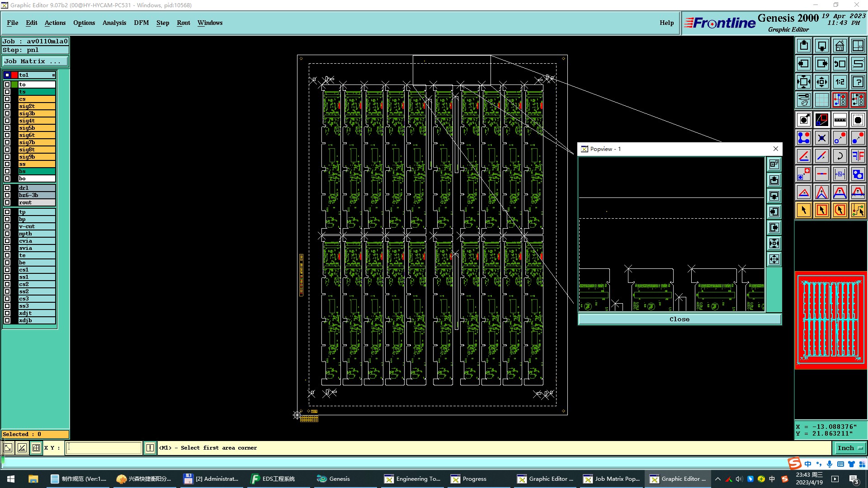868x488 pixels.
Task: Open the DFM menu
Action: (x=141, y=23)
